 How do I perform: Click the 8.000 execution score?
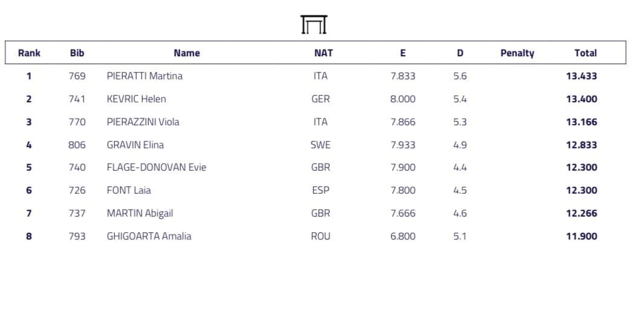click(403, 99)
